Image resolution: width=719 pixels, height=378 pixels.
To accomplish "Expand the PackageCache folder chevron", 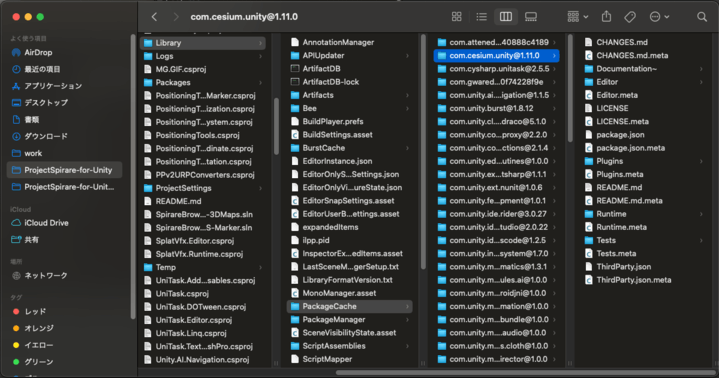I will pos(407,306).
